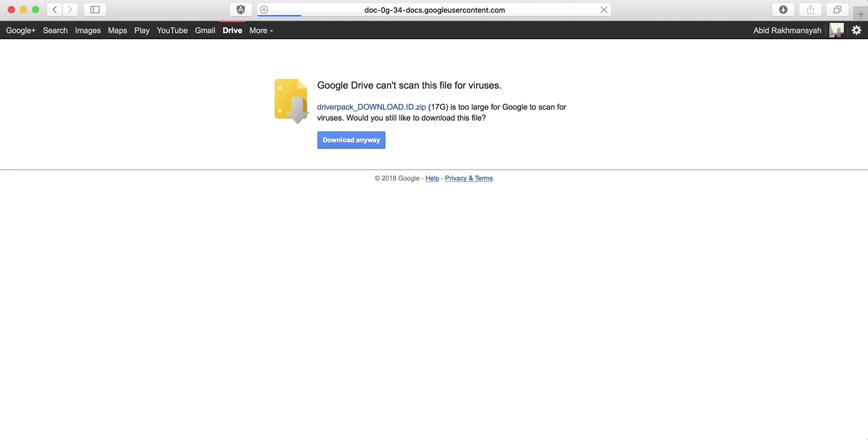This screenshot has width=868, height=440.
Task: Stop loading with the X button
Action: 603,10
